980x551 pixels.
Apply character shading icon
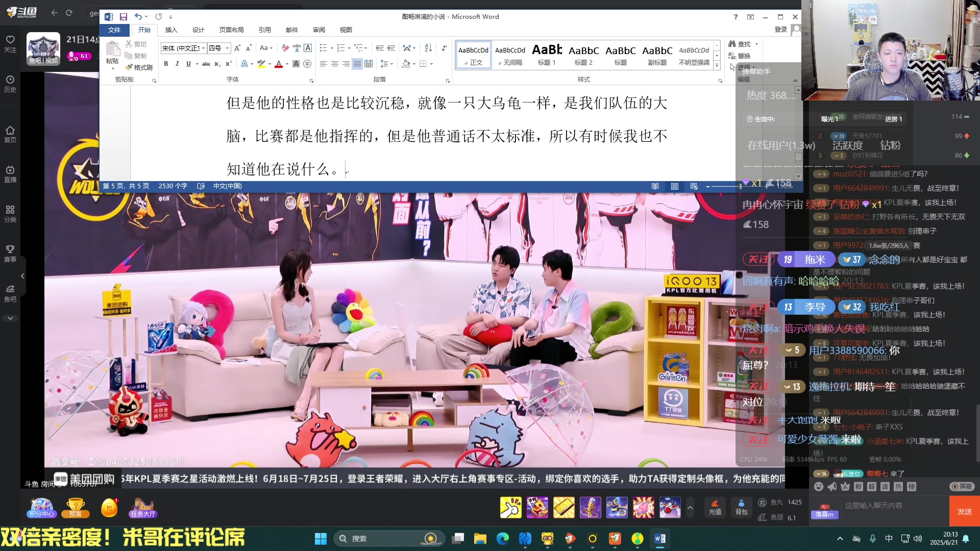point(296,64)
